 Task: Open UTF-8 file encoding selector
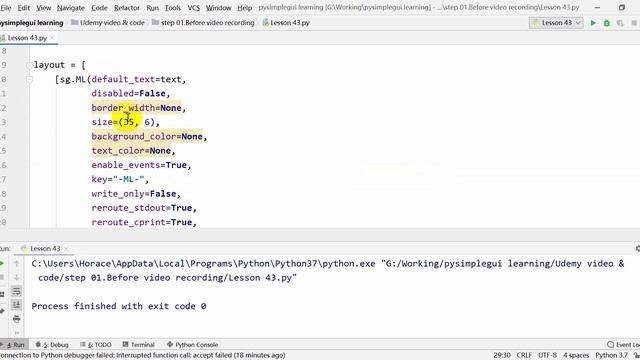[x=547, y=355]
